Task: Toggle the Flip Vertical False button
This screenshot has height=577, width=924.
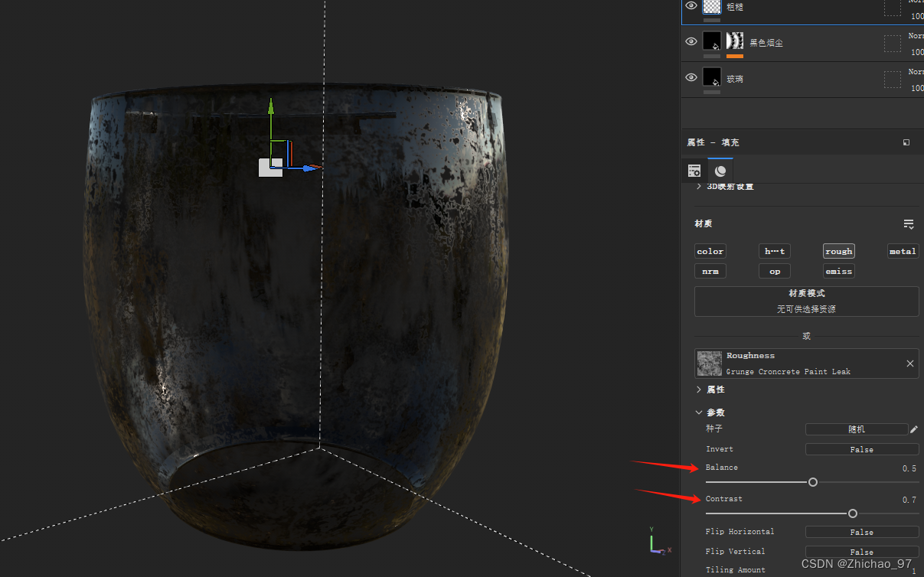Action: [862, 552]
